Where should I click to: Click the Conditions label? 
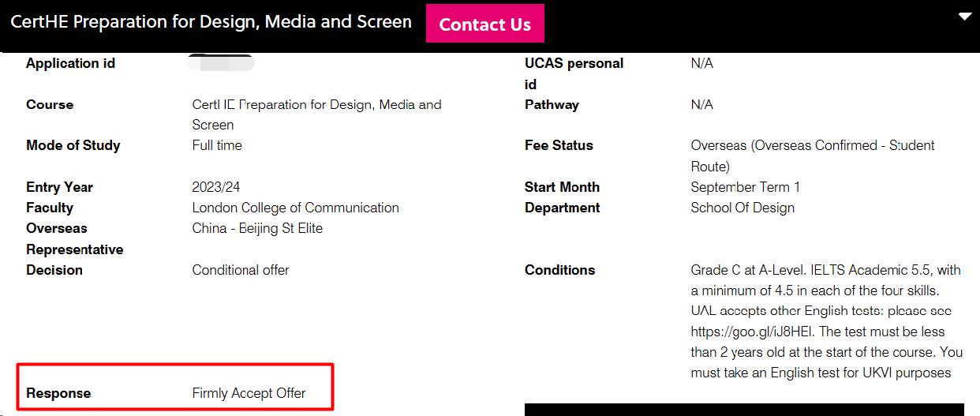pos(559,270)
